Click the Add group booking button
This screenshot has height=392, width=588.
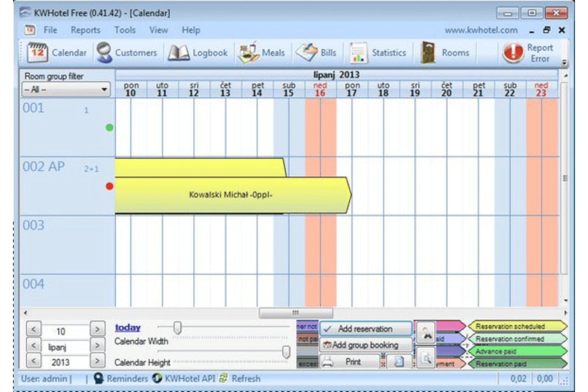(366, 345)
